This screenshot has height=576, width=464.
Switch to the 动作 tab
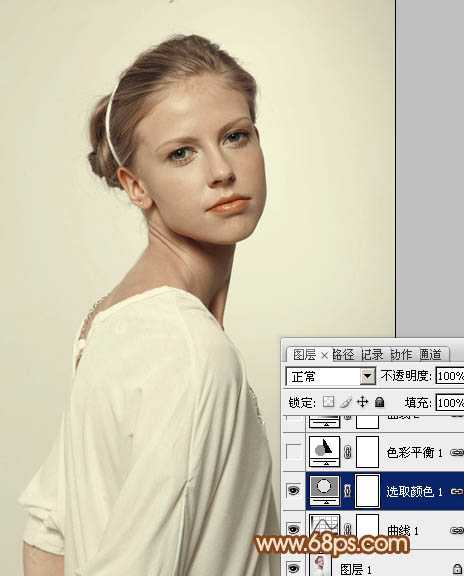401,354
